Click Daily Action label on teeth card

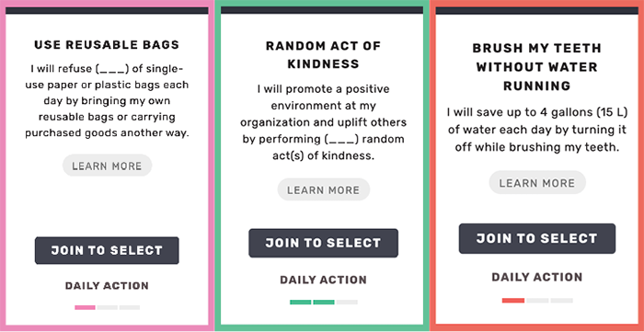[x=537, y=277]
